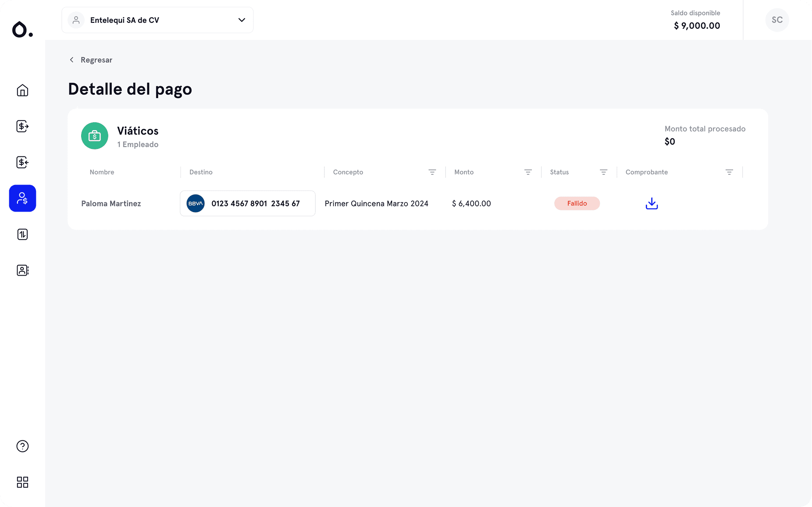Open the Status column filter
812x507 pixels.
pyautogui.click(x=603, y=172)
